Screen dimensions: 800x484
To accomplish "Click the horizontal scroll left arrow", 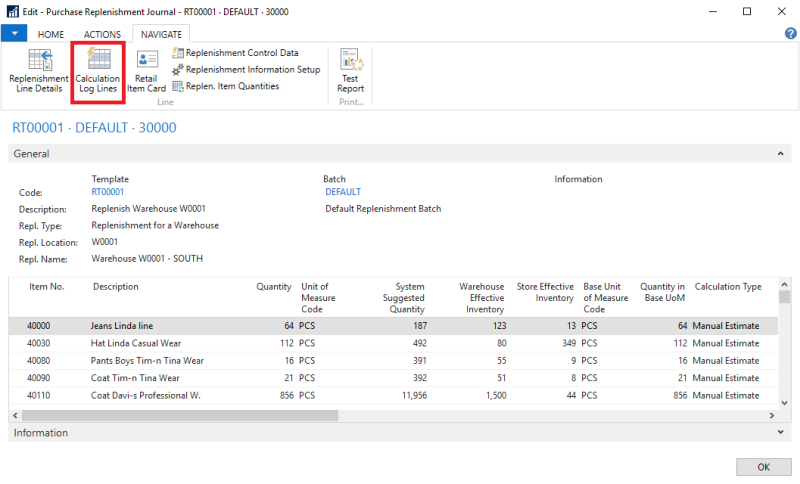I will coord(15,416).
